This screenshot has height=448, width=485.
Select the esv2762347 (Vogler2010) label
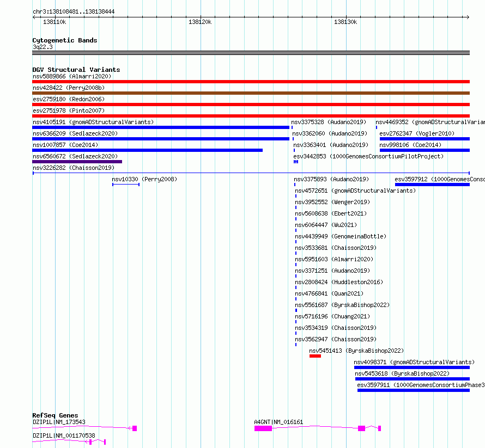click(x=417, y=133)
